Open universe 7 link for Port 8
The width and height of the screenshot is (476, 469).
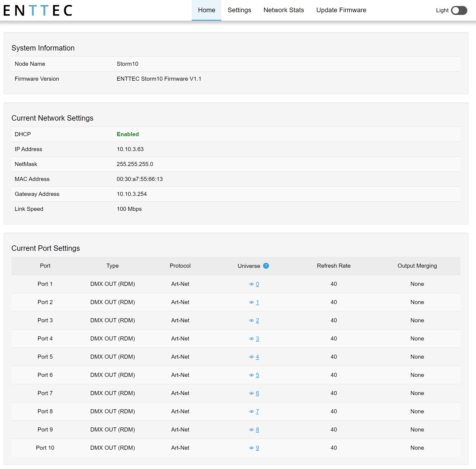pos(257,411)
